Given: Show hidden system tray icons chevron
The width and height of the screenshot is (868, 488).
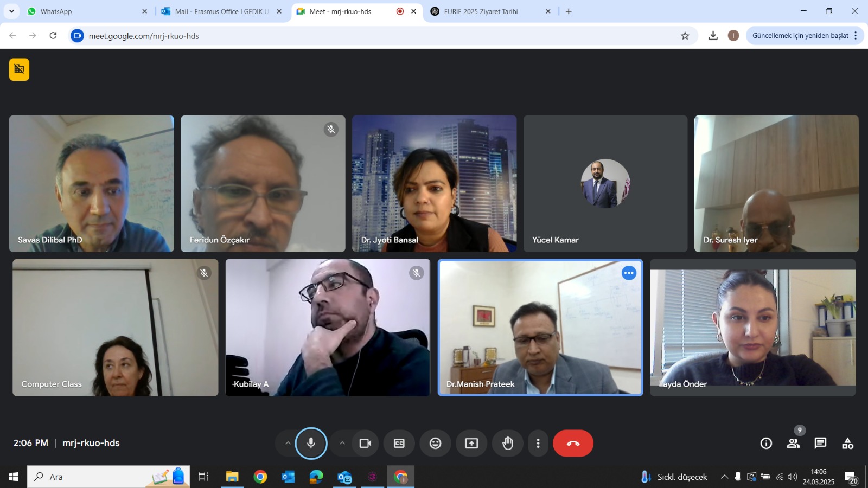Looking at the screenshot, I should click(724, 477).
